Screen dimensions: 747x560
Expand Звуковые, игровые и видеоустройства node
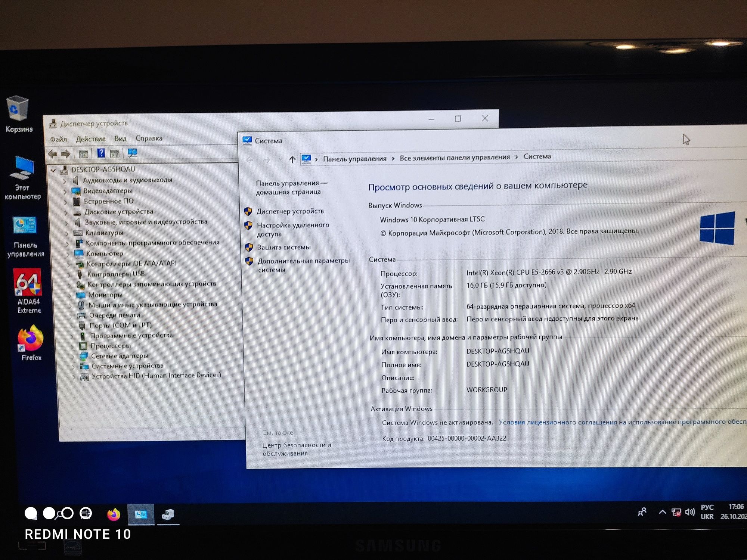(66, 223)
